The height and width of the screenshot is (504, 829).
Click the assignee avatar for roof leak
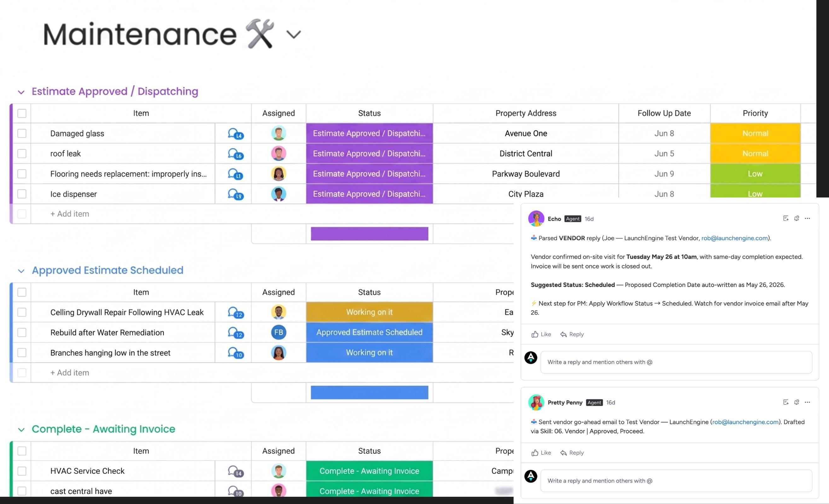click(x=279, y=154)
